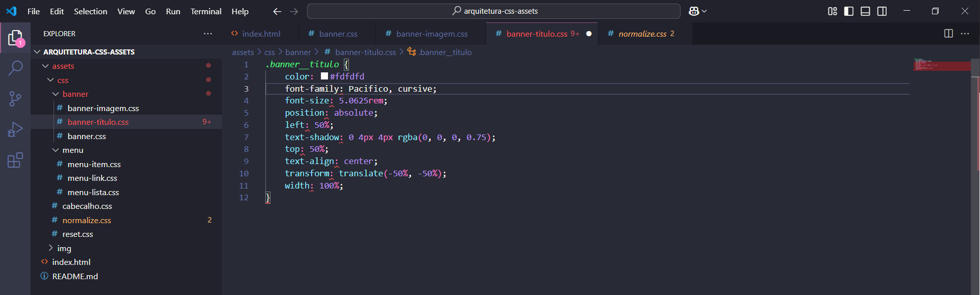Switch to the index.html tab
Screen dimensions: 980x295
click(261, 34)
